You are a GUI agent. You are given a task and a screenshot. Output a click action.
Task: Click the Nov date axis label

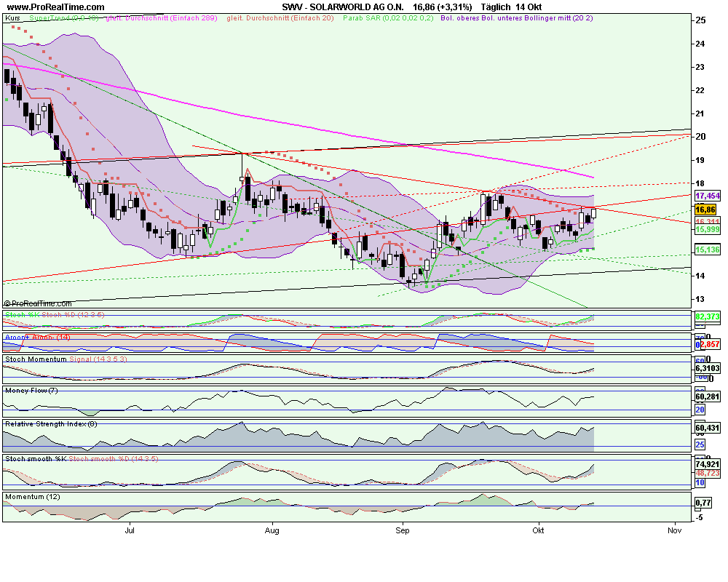(675, 530)
